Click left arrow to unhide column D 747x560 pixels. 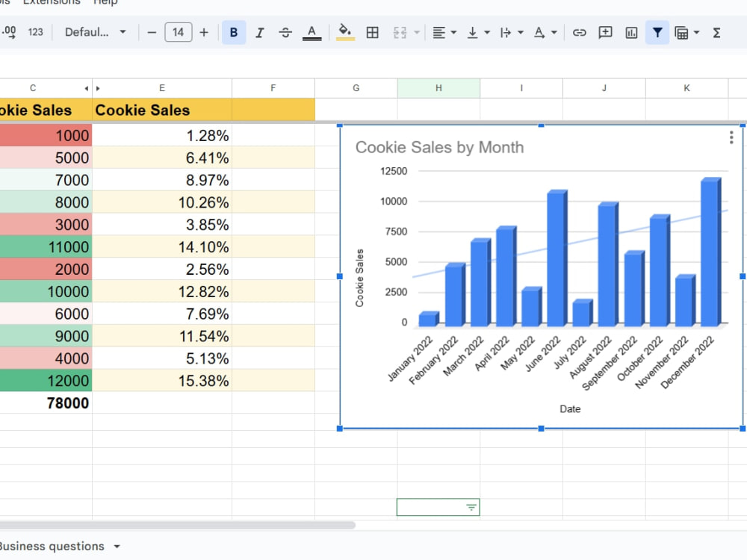(86, 89)
